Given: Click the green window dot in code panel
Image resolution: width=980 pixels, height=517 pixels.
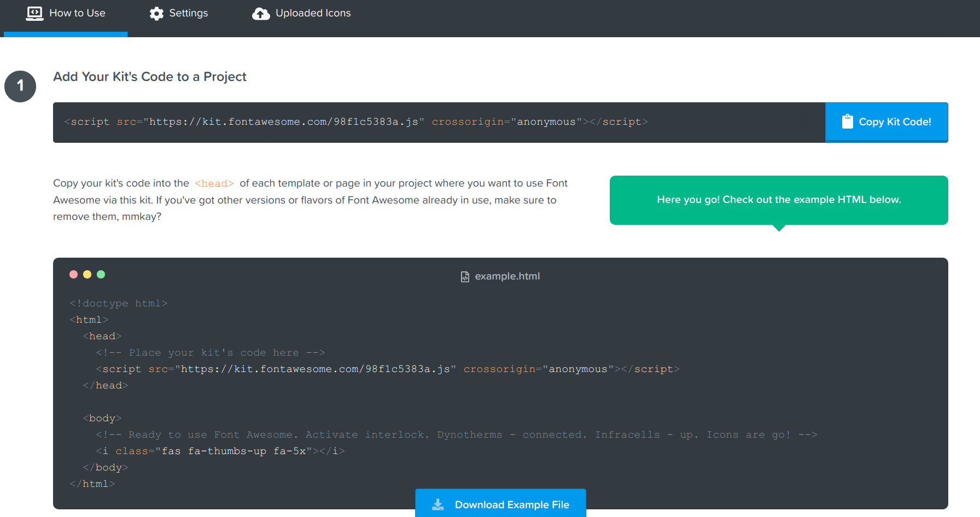Looking at the screenshot, I should (101, 274).
